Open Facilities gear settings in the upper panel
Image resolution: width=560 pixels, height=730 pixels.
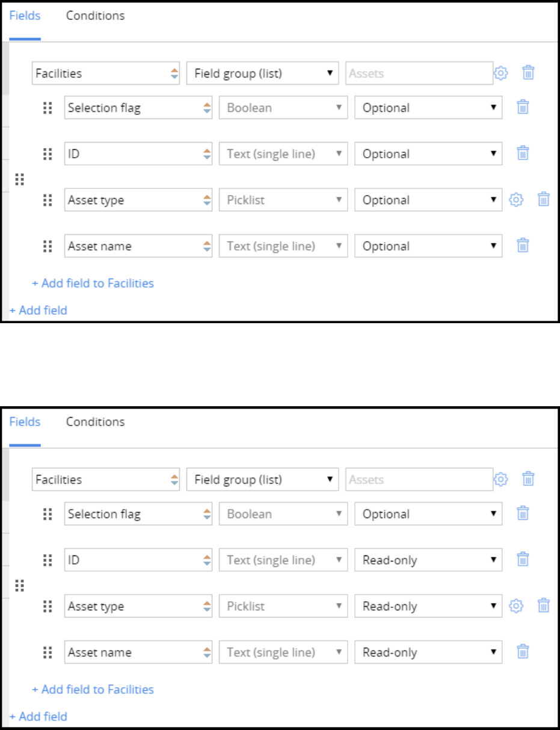click(500, 73)
